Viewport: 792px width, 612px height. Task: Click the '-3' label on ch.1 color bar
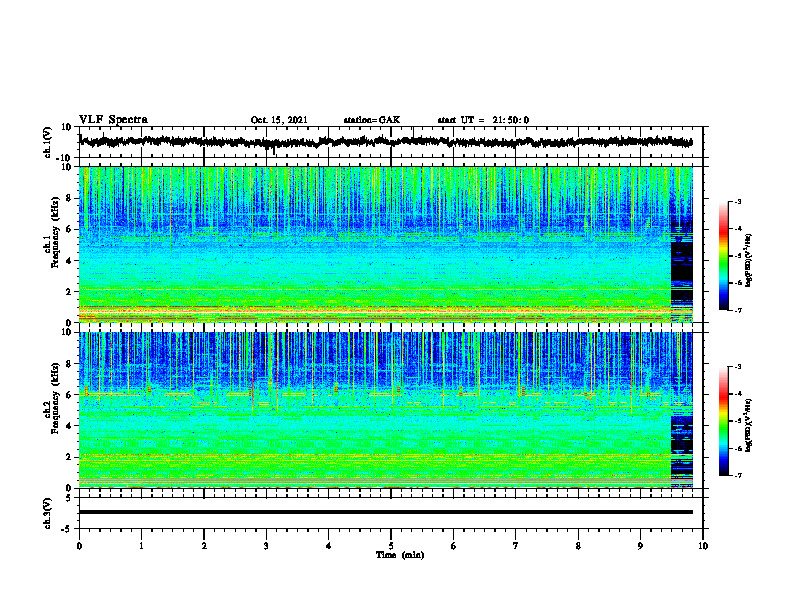(738, 201)
